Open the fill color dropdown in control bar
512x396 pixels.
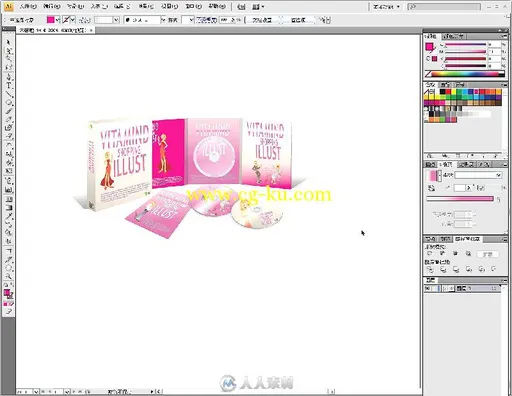pos(58,20)
